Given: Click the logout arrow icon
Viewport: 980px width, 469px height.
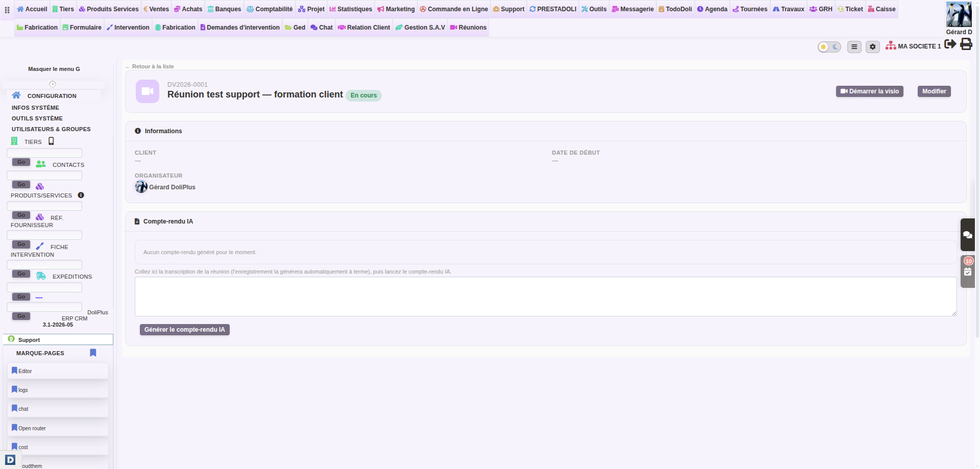Looking at the screenshot, I should click(950, 44).
